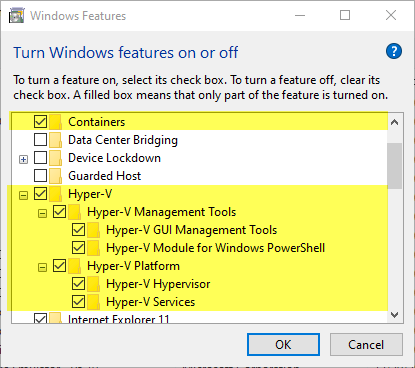Select the Internet Explorer 11 label
415x368 pixels.
point(119,319)
